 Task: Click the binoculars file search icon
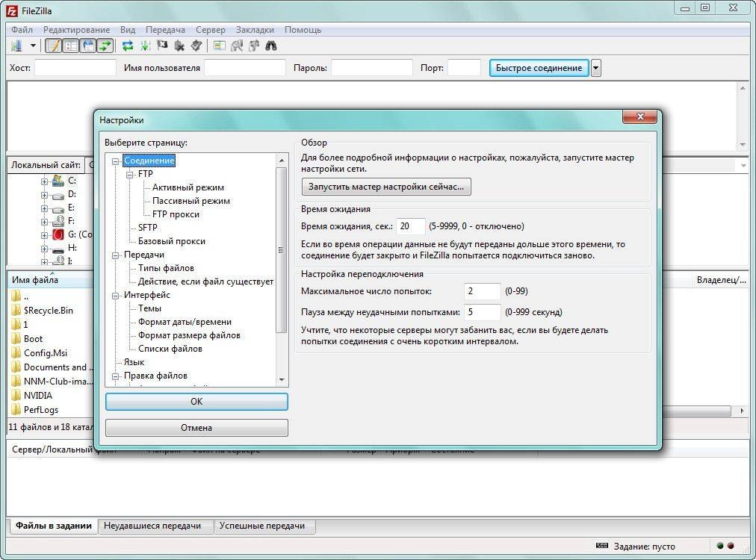tap(271, 46)
